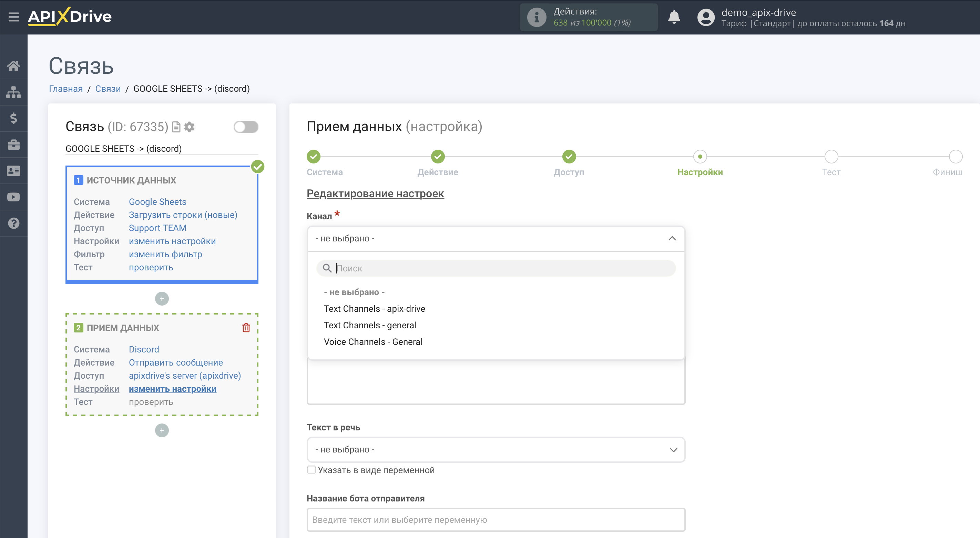
Task: Open the YouTube video sidebar icon
Action: 14,197
